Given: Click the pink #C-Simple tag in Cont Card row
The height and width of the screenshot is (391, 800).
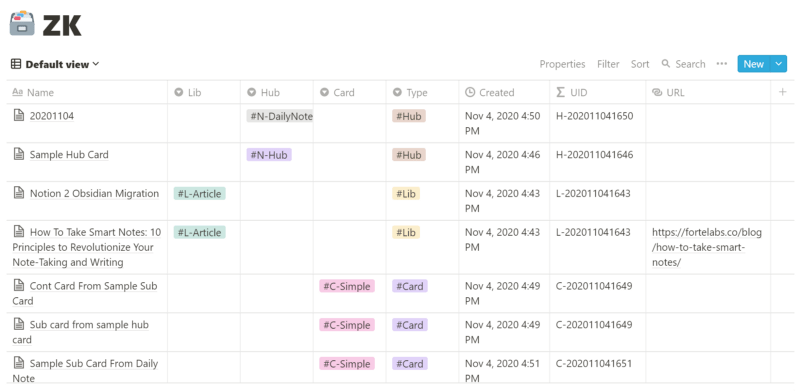Looking at the screenshot, I should [x=347, y=286].
